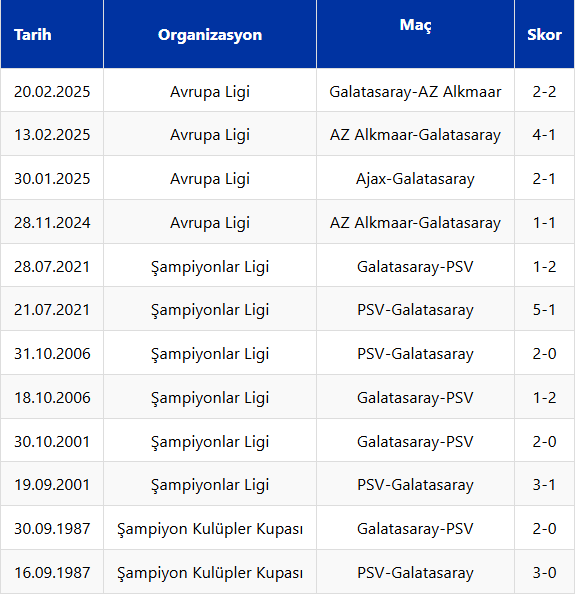Click the 30.01.2025 Avrupa Ligi cell
Viewport: 577px width, 596px height.
point(210,178)
